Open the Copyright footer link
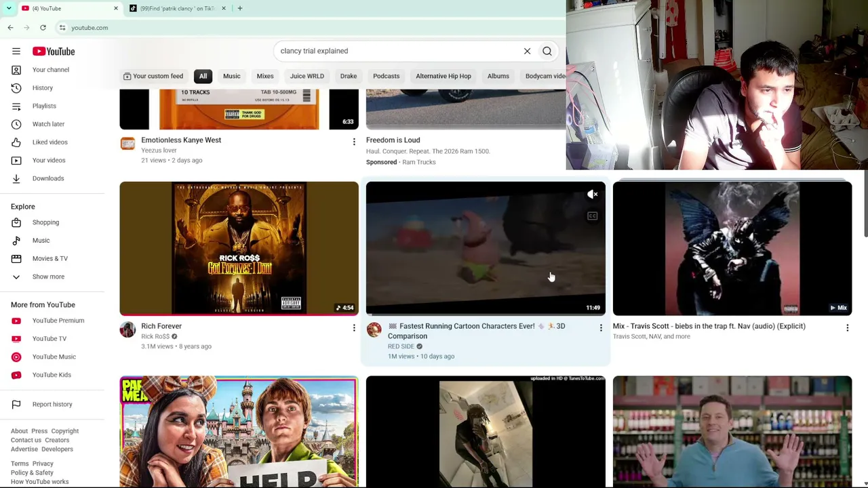This screenshot has height=488, width=868. [x=65, y=431]
